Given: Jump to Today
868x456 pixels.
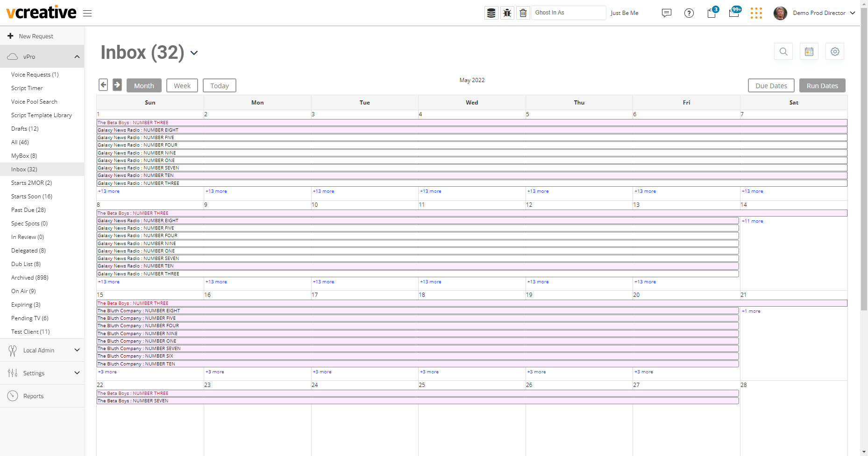Looking at the screenshot, I should point(220,85).
